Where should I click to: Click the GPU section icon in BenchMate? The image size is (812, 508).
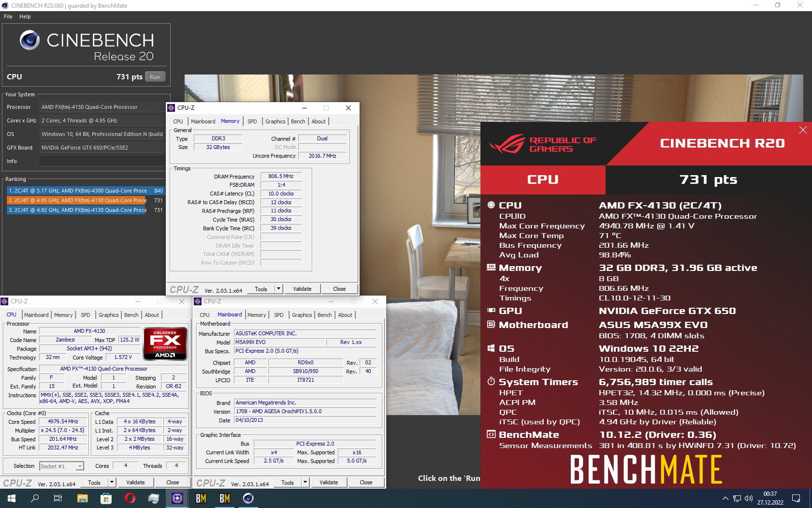click(491, 310)
